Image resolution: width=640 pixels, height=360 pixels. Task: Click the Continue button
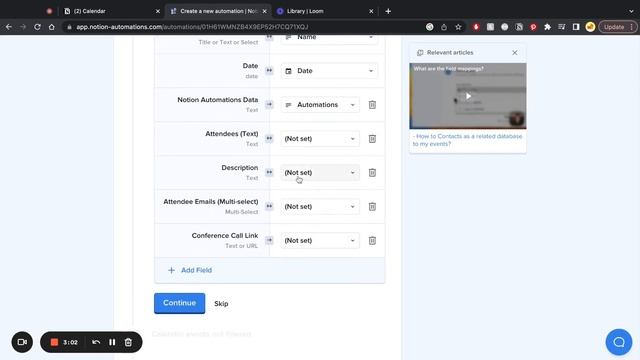click(x=180, y=303)
